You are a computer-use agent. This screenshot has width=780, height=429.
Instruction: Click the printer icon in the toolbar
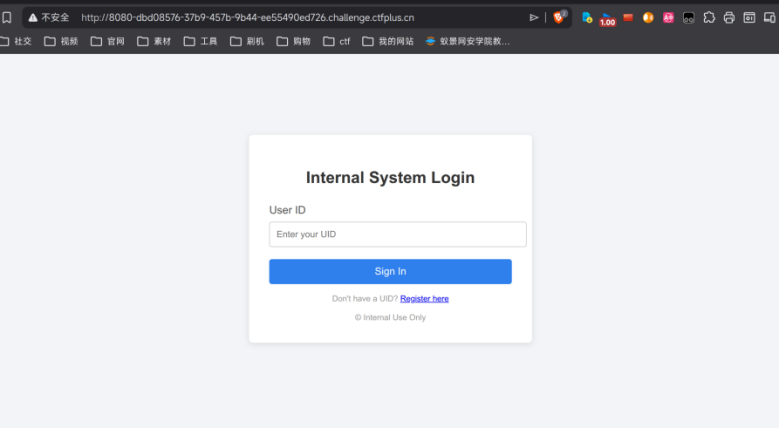point(729,17)
